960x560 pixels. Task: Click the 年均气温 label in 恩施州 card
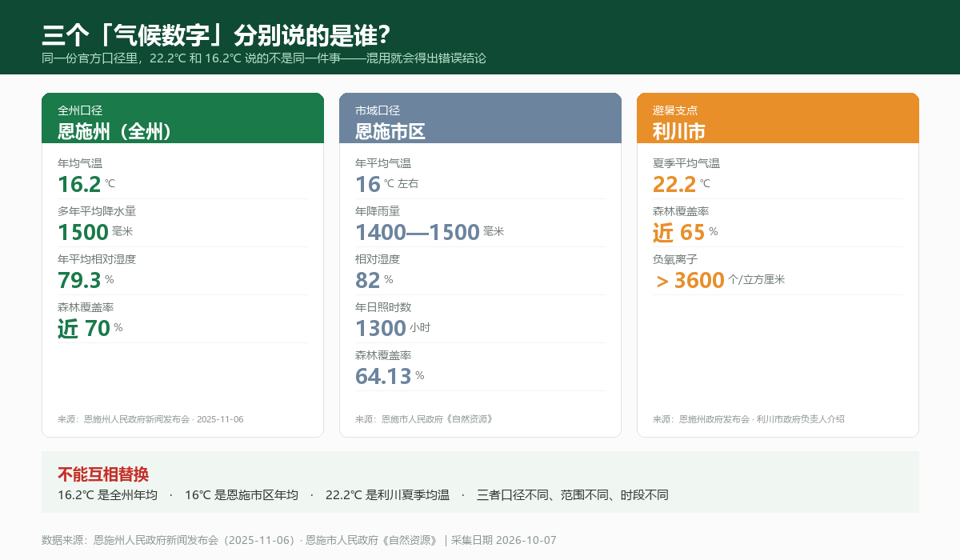pos(80,163)
